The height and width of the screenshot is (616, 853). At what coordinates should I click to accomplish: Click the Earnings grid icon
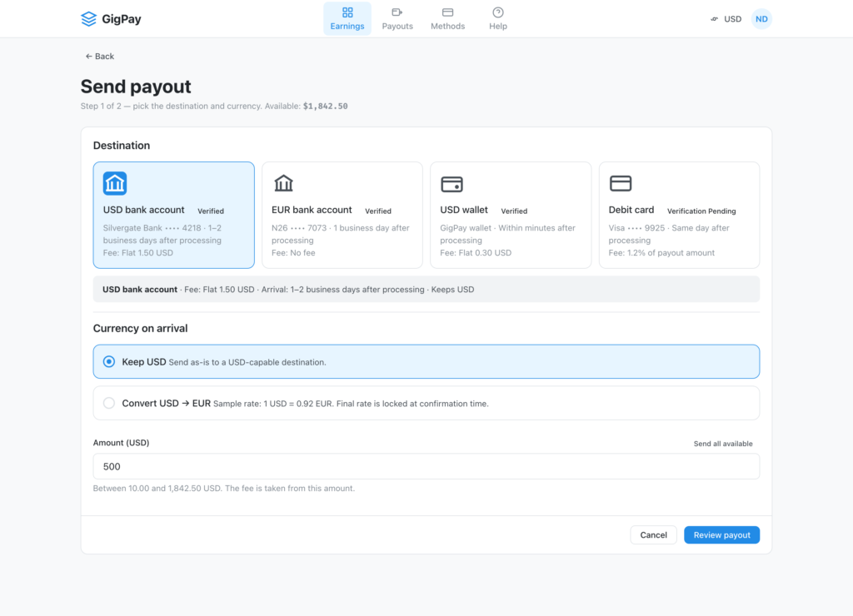click(x=347, y=12)
